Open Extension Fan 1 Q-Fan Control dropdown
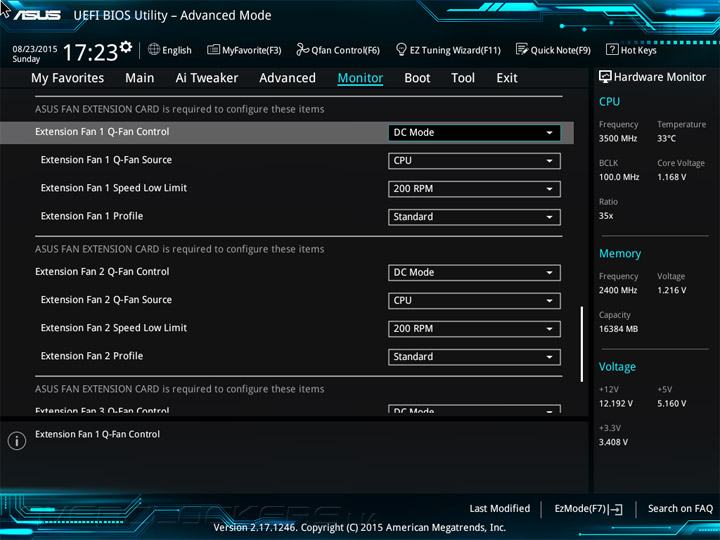 pos(474,133)
